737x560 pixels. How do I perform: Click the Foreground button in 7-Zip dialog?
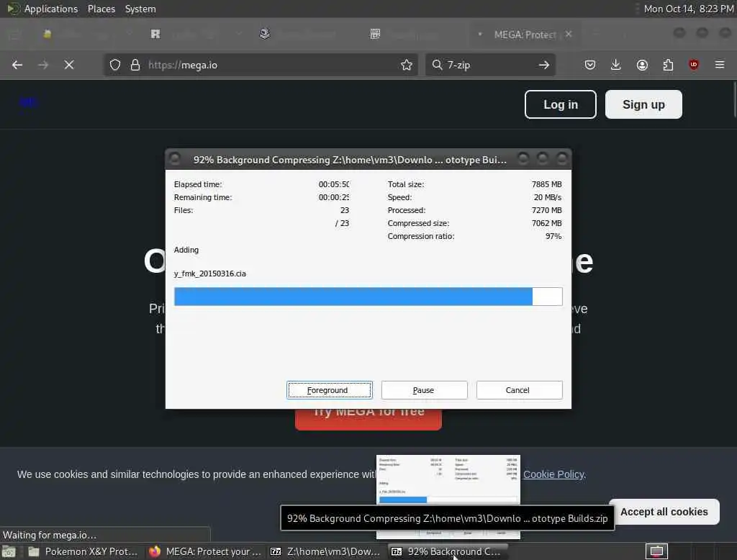coord(330,390)
